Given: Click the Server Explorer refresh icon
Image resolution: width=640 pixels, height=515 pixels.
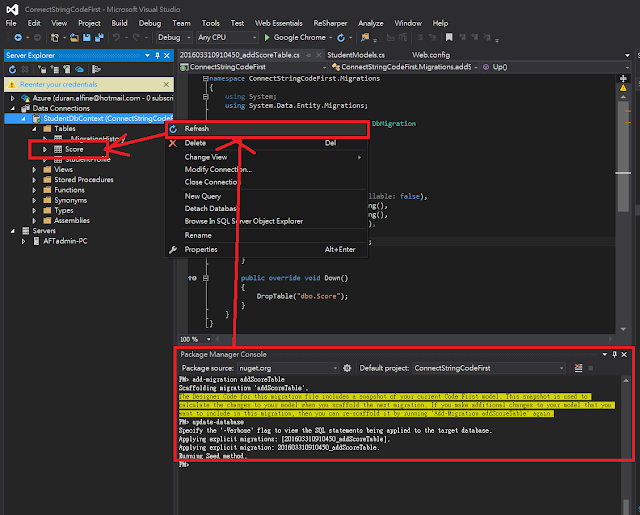Looking at the screenshot, I should point(13,71).
